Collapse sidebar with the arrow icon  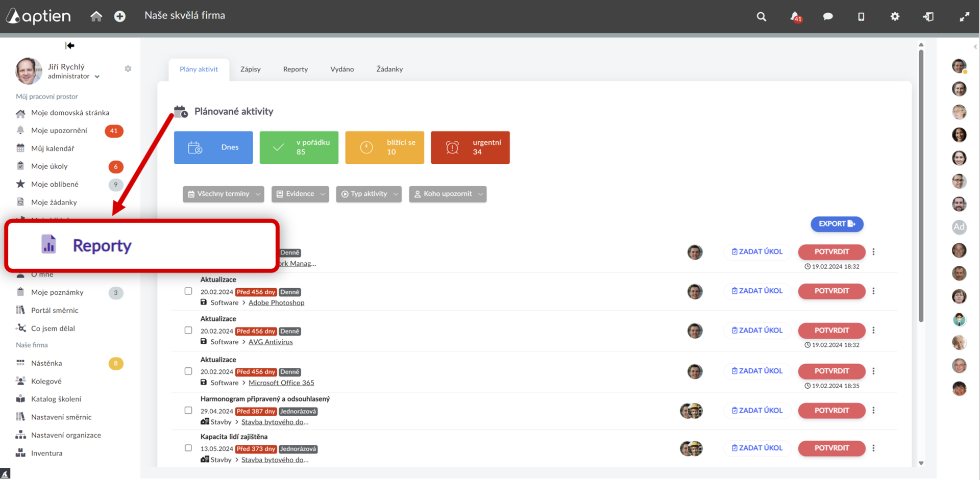pyautogui.click(x=70, y=45)
